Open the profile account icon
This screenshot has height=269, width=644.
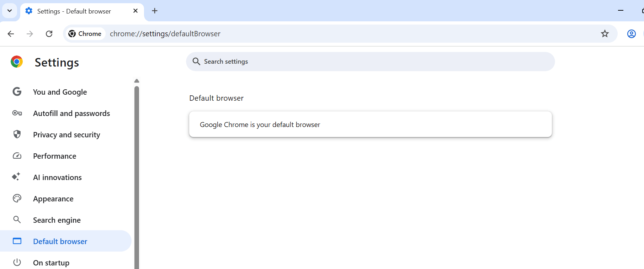632,34
